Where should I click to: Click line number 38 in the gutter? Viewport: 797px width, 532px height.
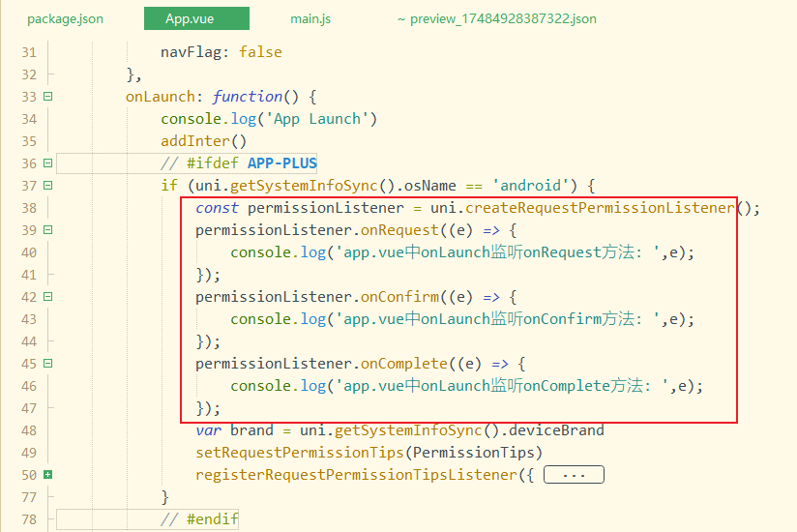point(29,208)
